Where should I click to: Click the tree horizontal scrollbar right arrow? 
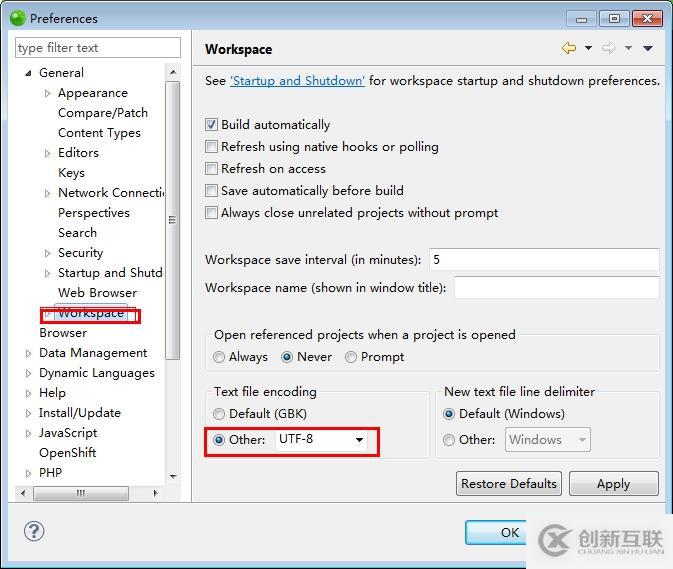click(x=155, y=493)
